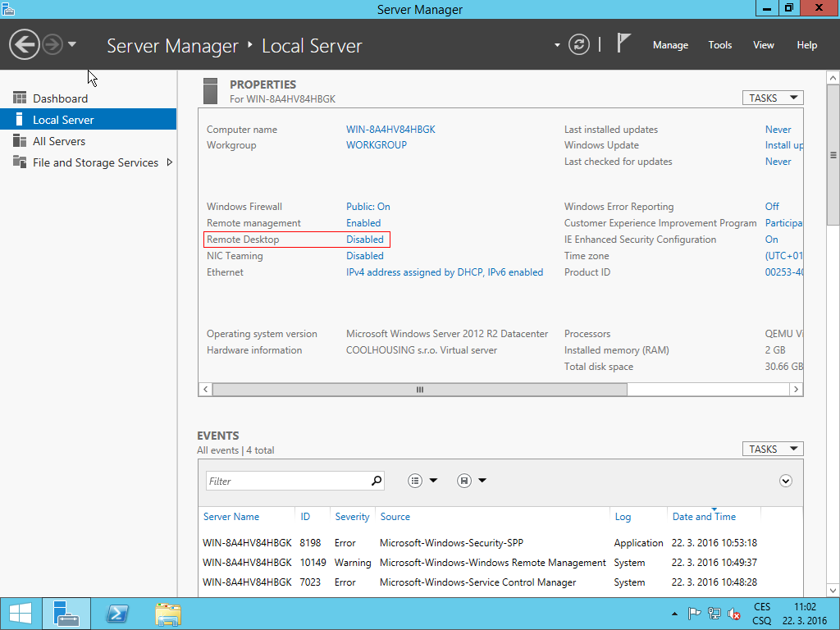Click the Ethernet IPv4 address link
Image resolution: width=840 pixels, height=630 pixels.
(445, 272)
